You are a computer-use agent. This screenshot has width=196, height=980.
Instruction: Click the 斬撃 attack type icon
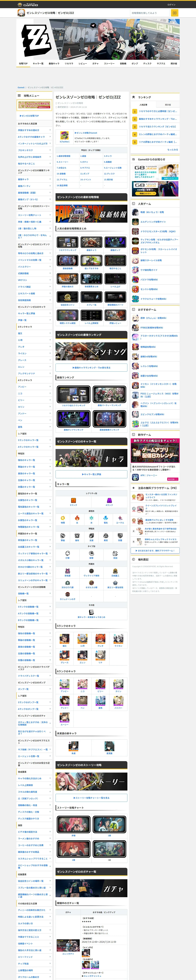[x=91, y=553]
